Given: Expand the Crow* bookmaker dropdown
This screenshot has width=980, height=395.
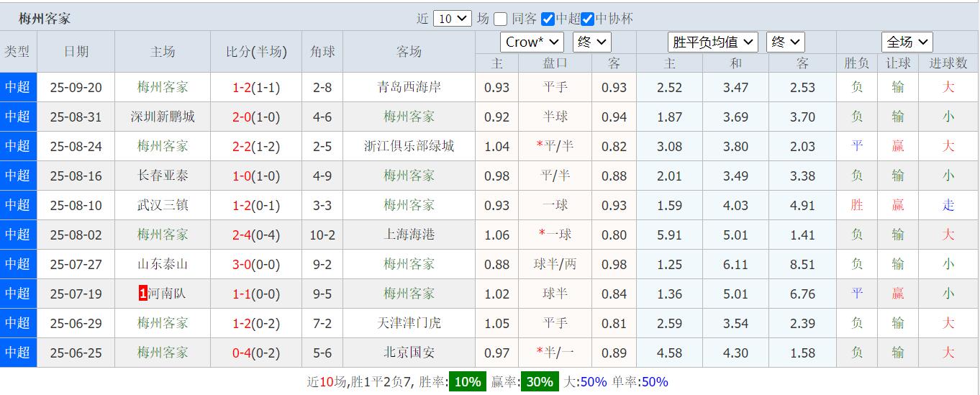Looking at the screenshot, I should point(532,42).
